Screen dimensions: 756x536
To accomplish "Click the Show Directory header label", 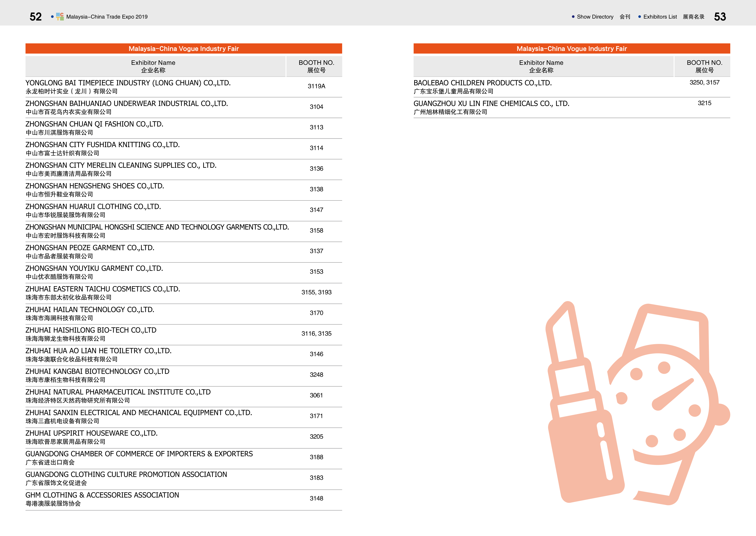I will pyautogui.click(x=595, y=17).
